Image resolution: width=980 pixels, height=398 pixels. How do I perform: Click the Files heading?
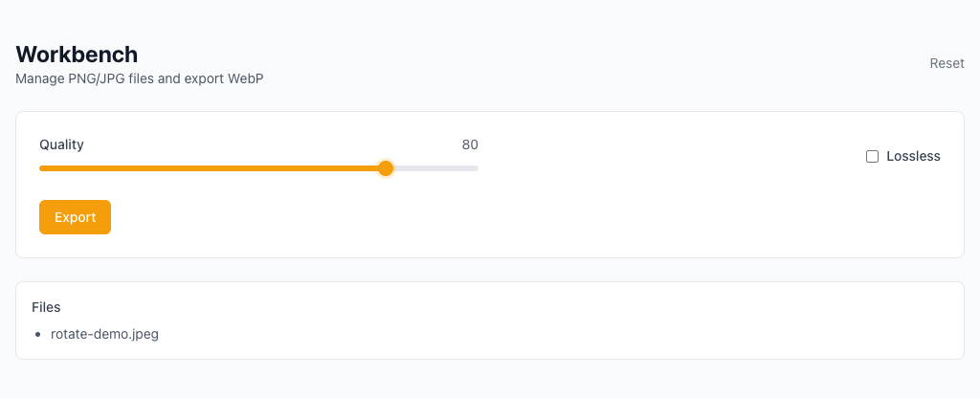[x=46, y=307]
